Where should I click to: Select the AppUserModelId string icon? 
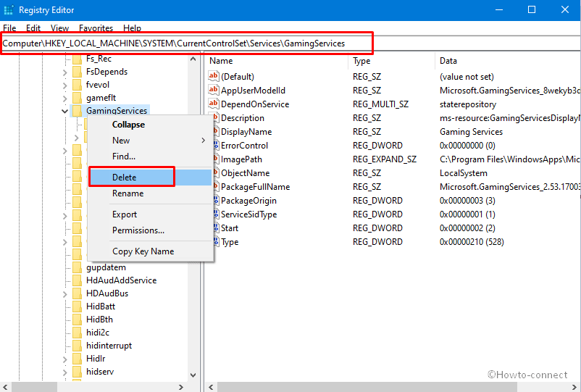coord(213,90)
